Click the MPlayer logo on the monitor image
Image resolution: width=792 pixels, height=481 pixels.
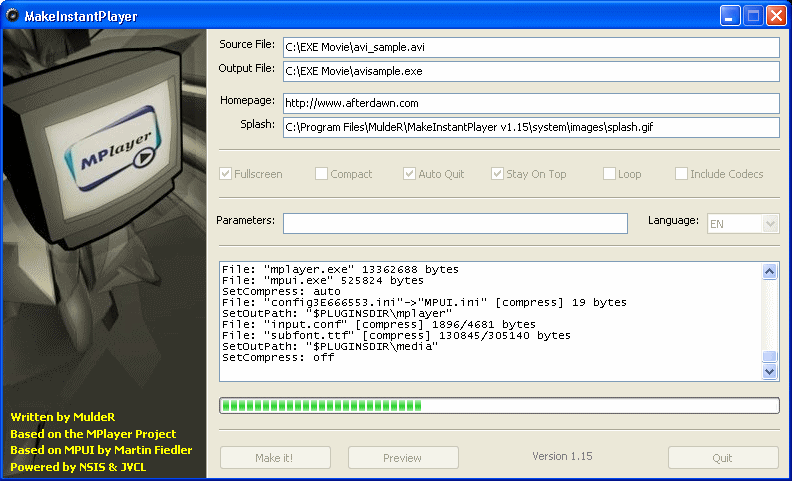point(112,149)
